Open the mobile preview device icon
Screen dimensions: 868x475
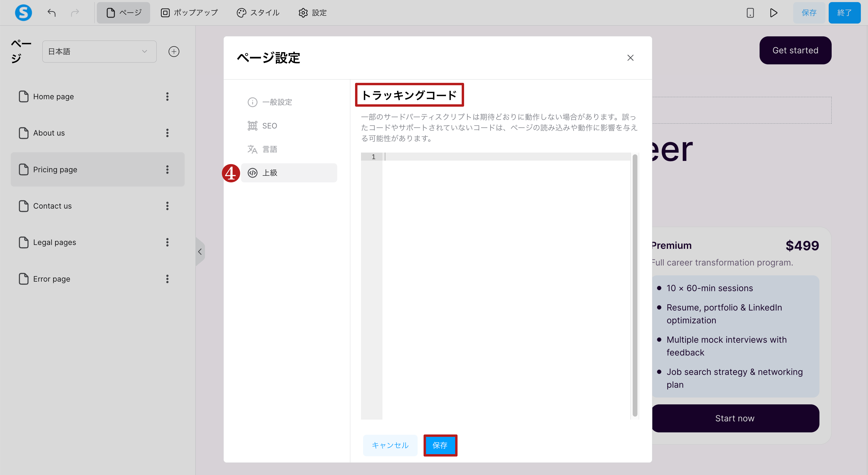tap(750, 13)
